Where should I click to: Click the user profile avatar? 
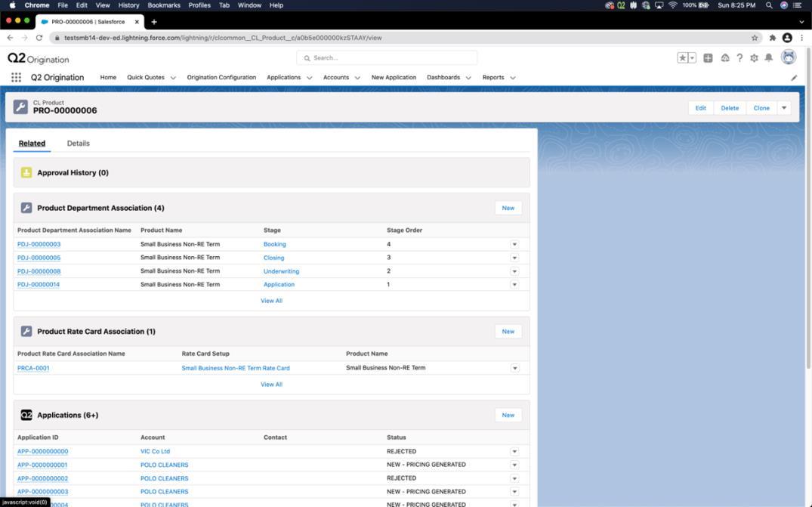788,57
